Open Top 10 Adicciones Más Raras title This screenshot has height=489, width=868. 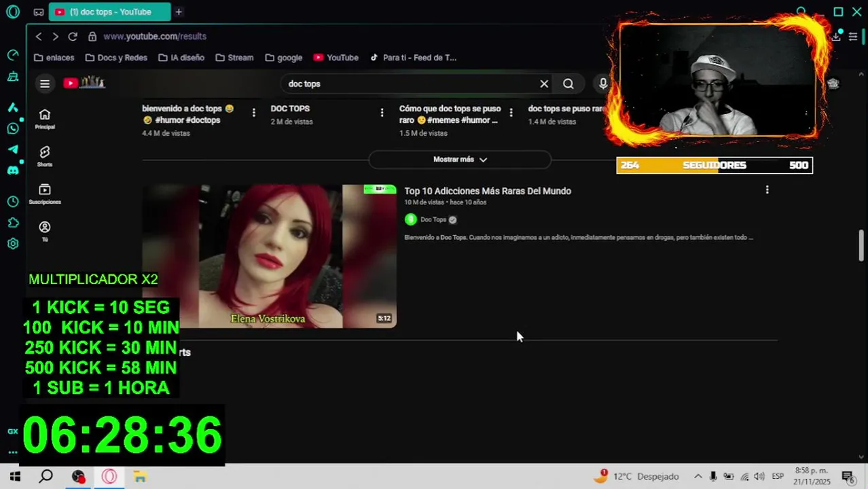pos(488,191)
